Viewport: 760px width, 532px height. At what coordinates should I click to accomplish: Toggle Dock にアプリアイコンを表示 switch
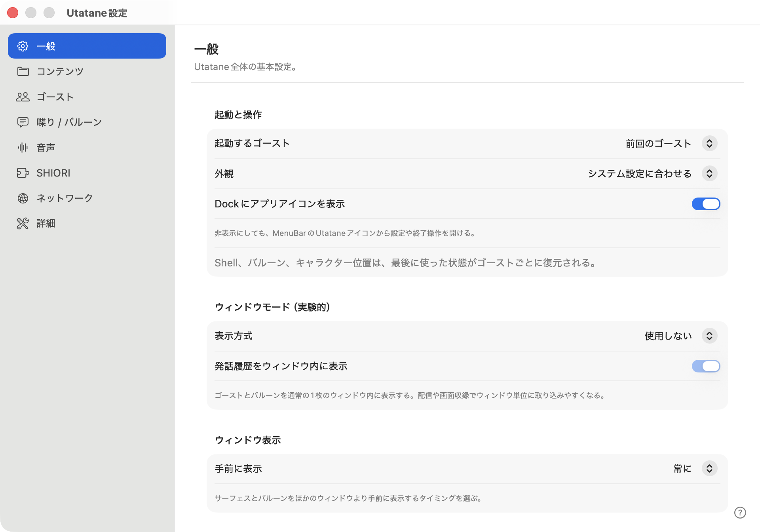click(x=706, y=204)
